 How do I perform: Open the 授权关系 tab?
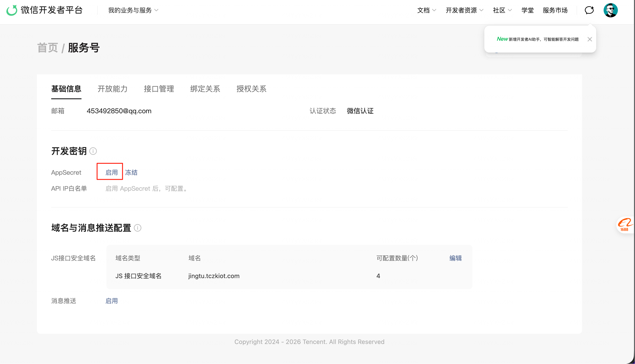[251, 89]
